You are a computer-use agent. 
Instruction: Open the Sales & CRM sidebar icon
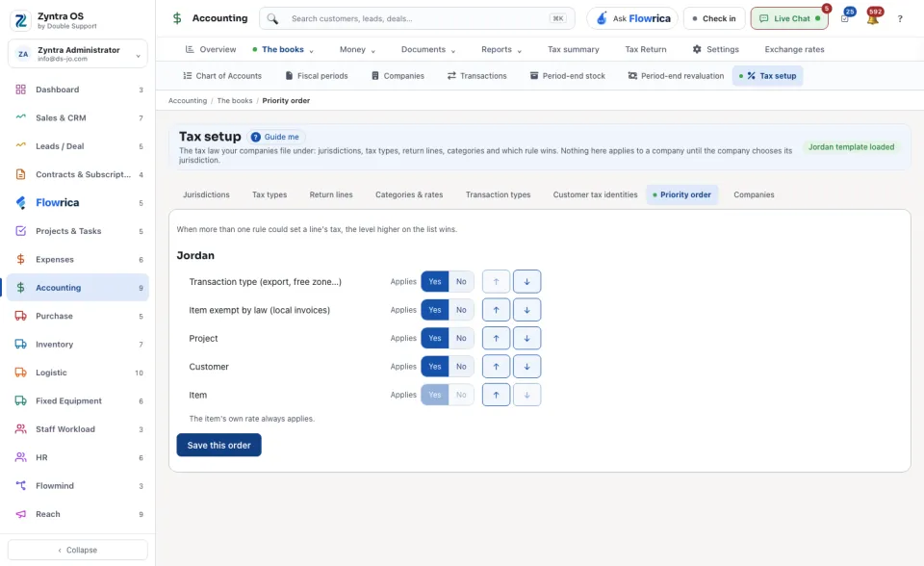20,117
